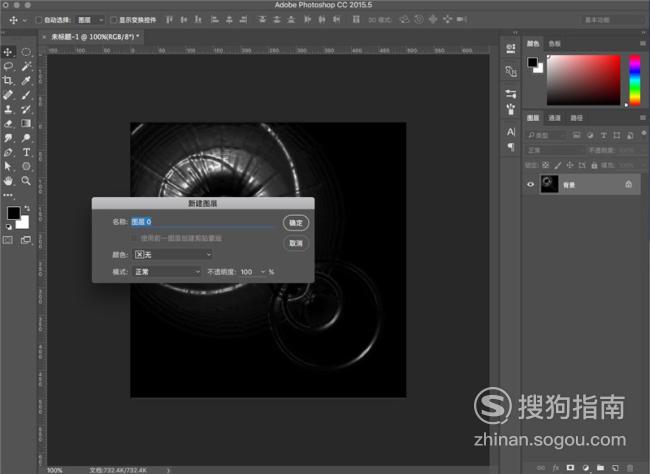Open the Color dropdown in the New Layer dialog

click(172, 255)
